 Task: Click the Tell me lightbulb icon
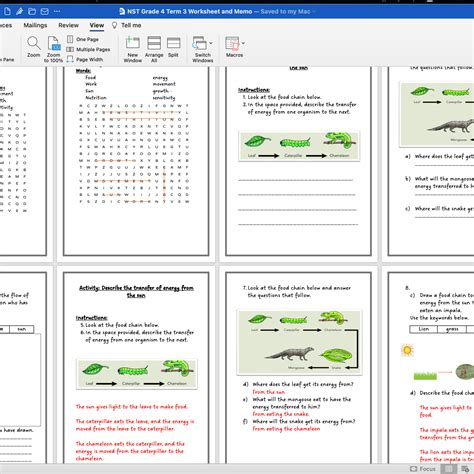114,25
